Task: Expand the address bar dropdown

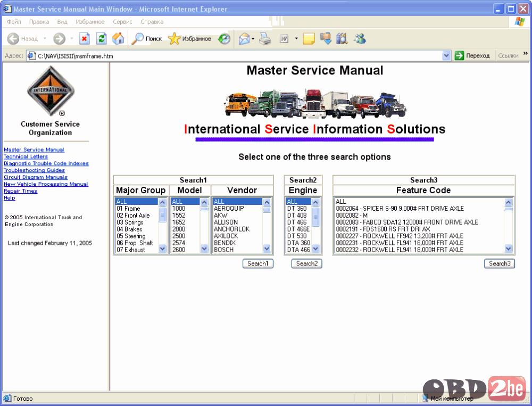Action: coord(446,56)
